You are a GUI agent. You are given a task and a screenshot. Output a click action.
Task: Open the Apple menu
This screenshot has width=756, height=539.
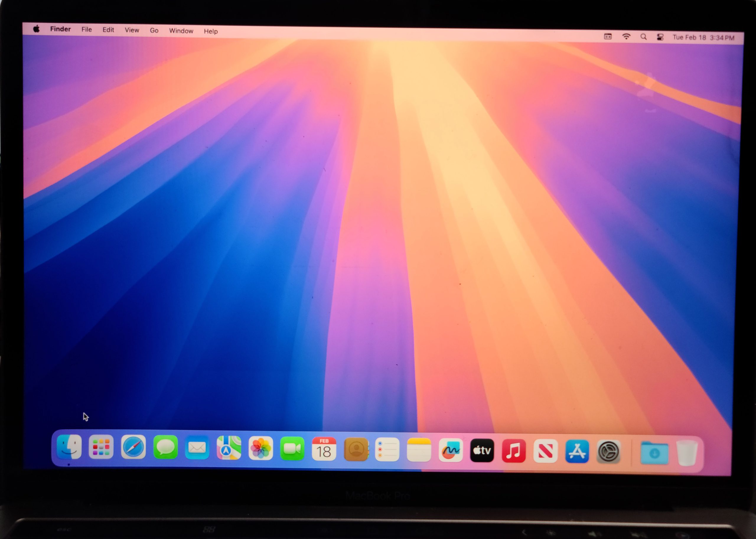tap(37, 29)
